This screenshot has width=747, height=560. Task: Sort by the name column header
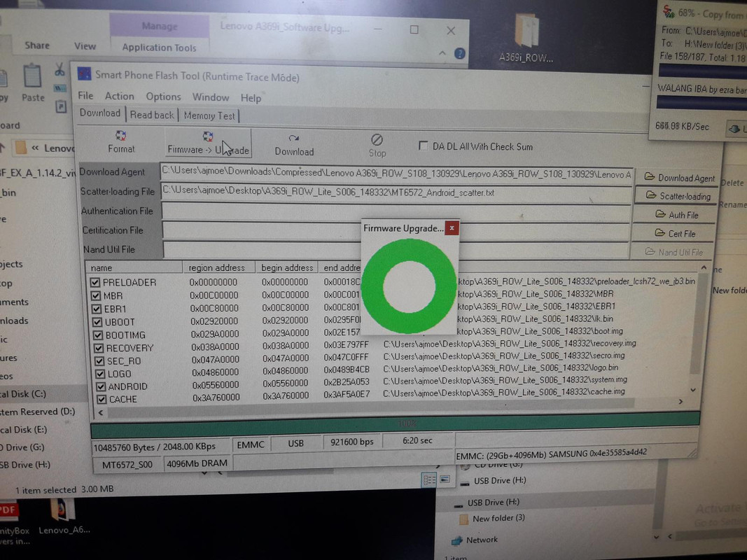point(134,267)
